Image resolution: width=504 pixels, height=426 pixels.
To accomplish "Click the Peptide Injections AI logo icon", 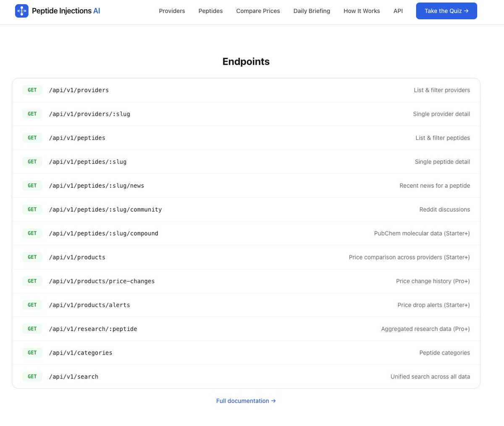I will (x=22, y=11).
